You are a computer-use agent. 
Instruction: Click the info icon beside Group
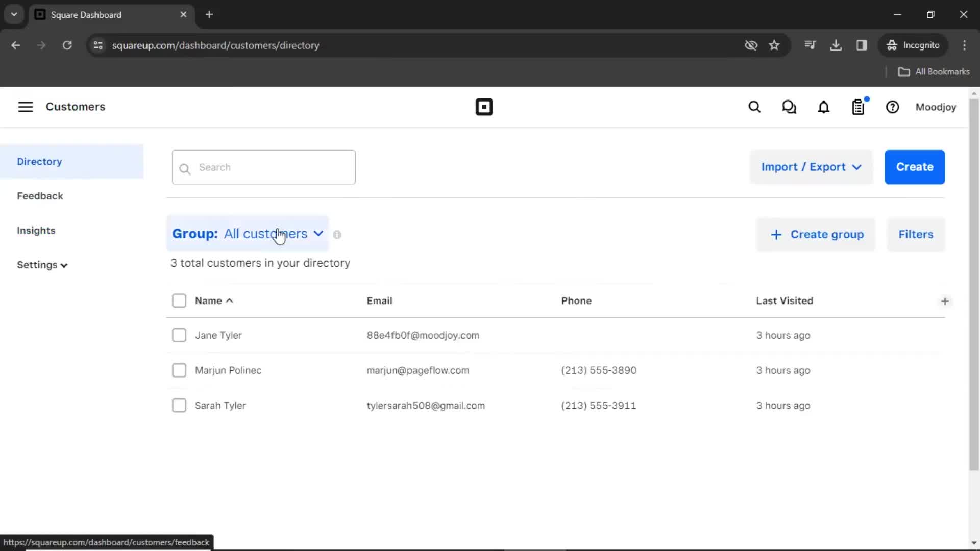pyautogui.click(x=337, y=235)
